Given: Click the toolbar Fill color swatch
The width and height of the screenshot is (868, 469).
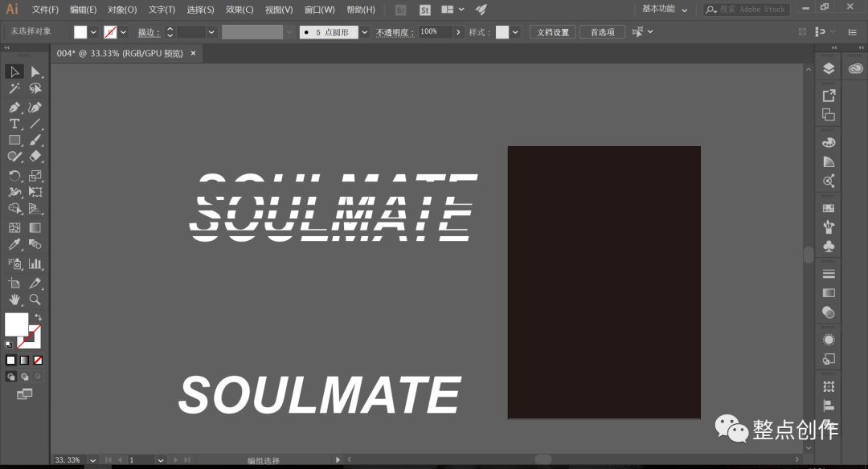Looking at the screenshot, I should (16, 324).
